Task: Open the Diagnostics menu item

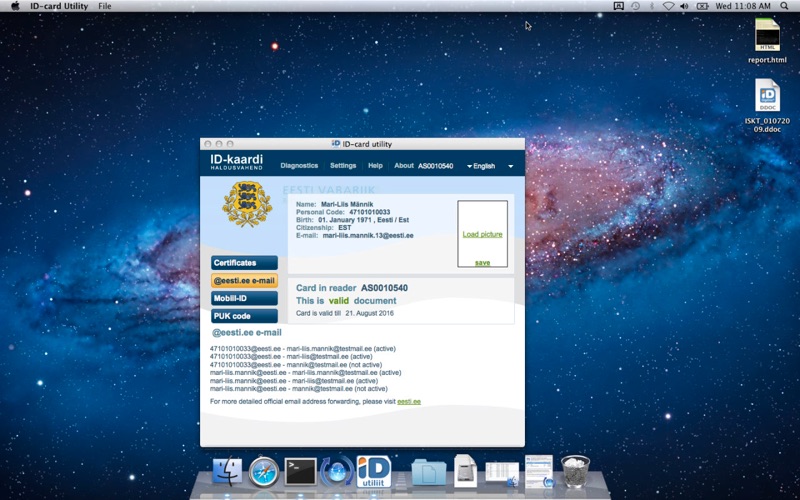Action: click(x=299, y=166)
